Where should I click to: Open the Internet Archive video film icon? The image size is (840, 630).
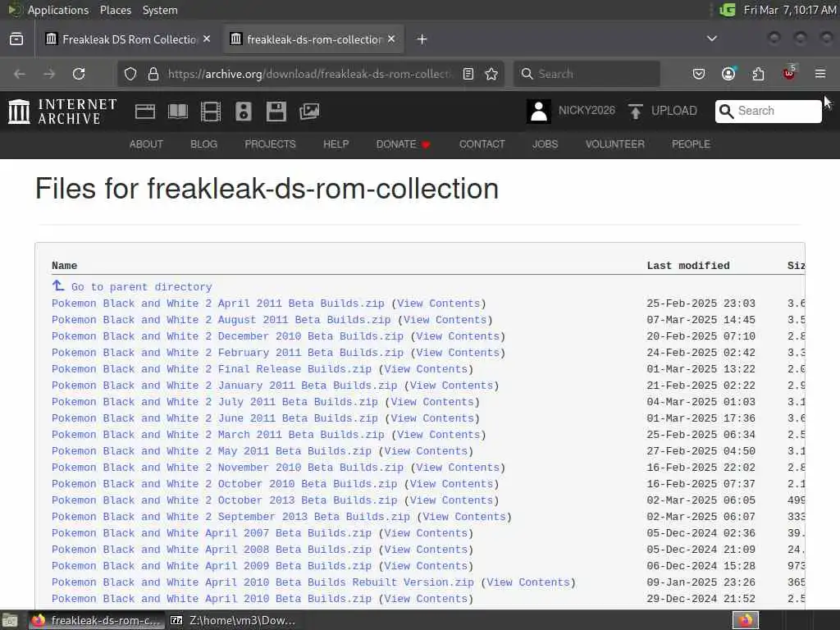[211, 112]
